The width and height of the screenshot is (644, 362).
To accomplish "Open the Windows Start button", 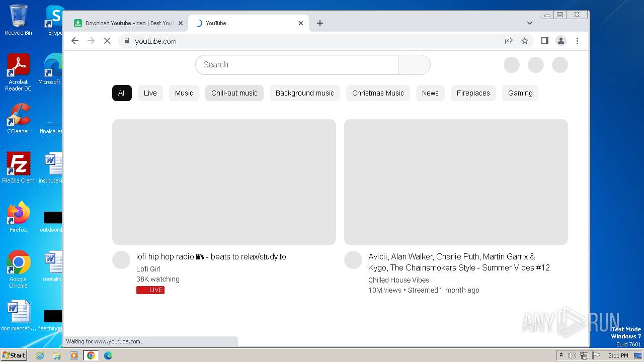I will pos(14,355).
